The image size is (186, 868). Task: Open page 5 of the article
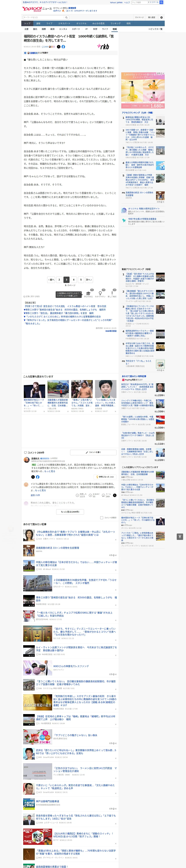point(81,280)
